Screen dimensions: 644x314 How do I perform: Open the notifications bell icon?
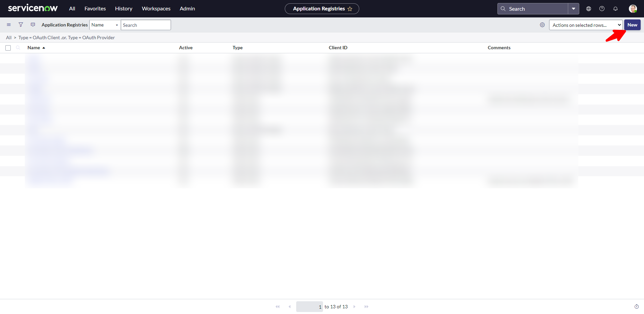pyautogui.click(x=615, y=9)
